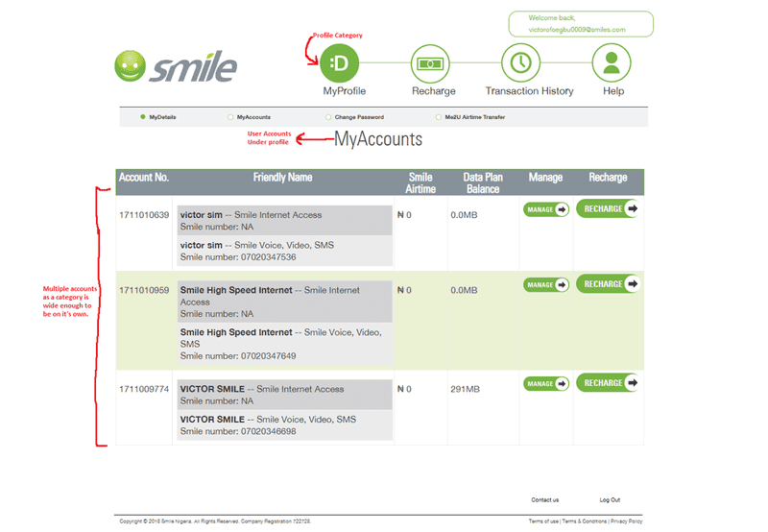The width and height of the screenshot is (768, 532).
Task: Click the Log Out link
Action: (610, 500)
